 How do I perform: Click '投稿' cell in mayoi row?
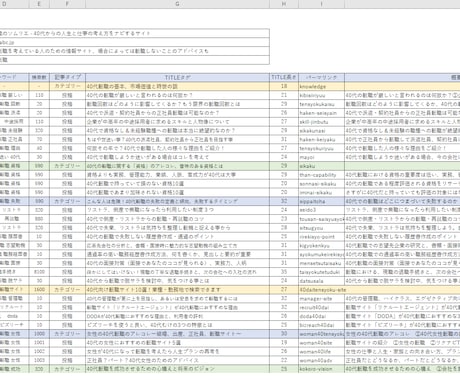point(67,157)
